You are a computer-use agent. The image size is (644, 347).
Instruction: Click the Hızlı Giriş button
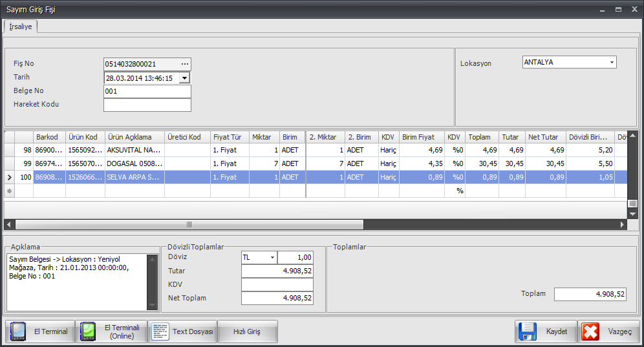point(247,331)
